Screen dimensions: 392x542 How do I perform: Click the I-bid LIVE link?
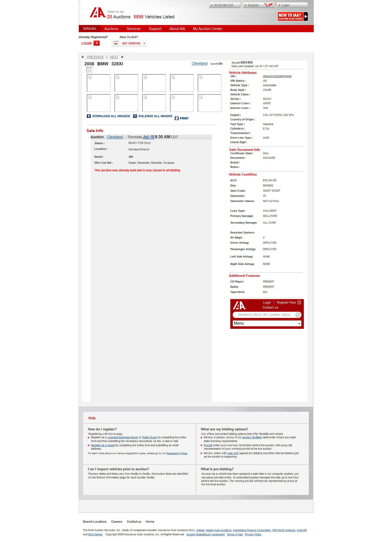pyautogui.click(x=233, y=453)
